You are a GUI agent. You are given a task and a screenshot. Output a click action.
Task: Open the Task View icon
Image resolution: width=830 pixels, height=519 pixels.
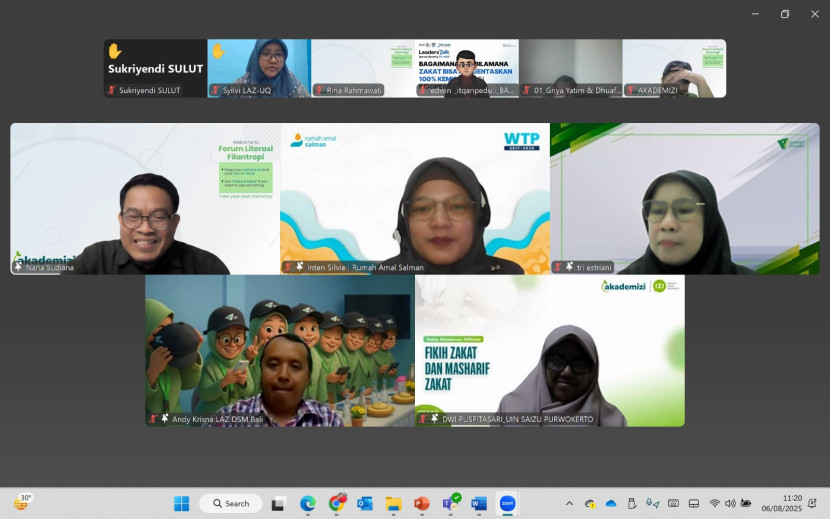pos(278,503)
